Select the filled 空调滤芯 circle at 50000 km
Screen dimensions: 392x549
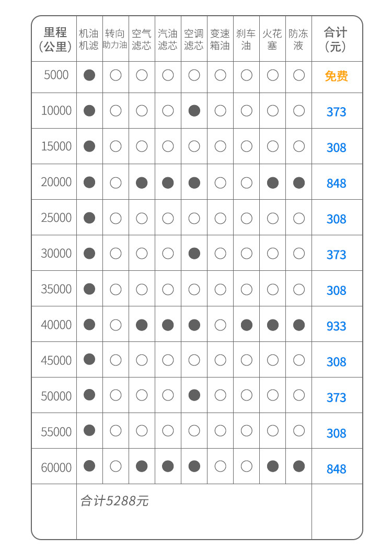click(194, 395)
